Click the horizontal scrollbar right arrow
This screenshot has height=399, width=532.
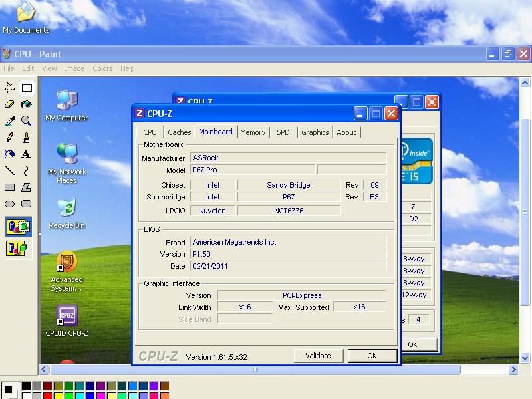pyautogui.click(x=514, y=369)
